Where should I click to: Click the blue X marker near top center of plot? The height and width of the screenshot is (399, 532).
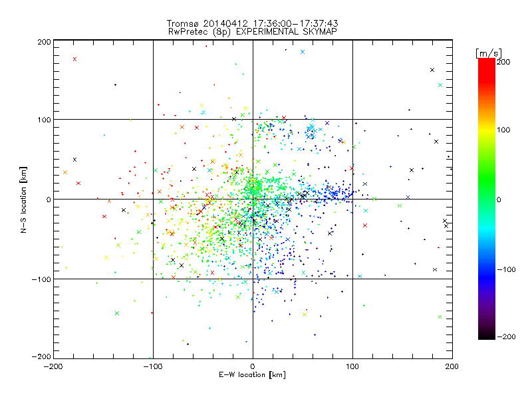coord(303,52)
